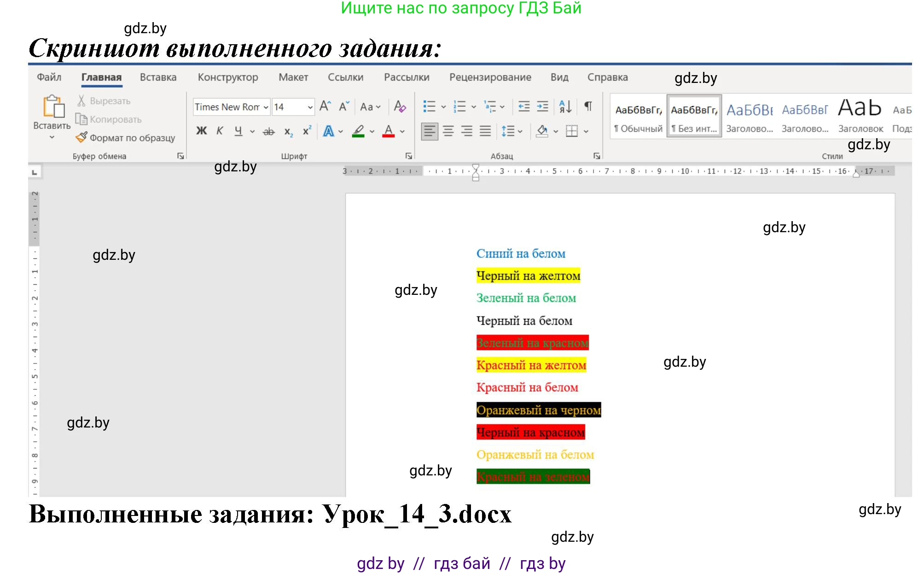
Task: Click the strikethrough text icon
Action: 268,132
